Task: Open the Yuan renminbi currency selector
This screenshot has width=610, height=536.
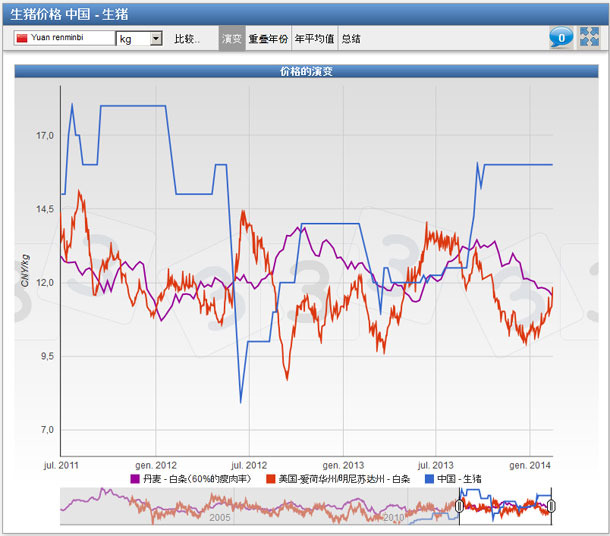Action: click(64, 38)
